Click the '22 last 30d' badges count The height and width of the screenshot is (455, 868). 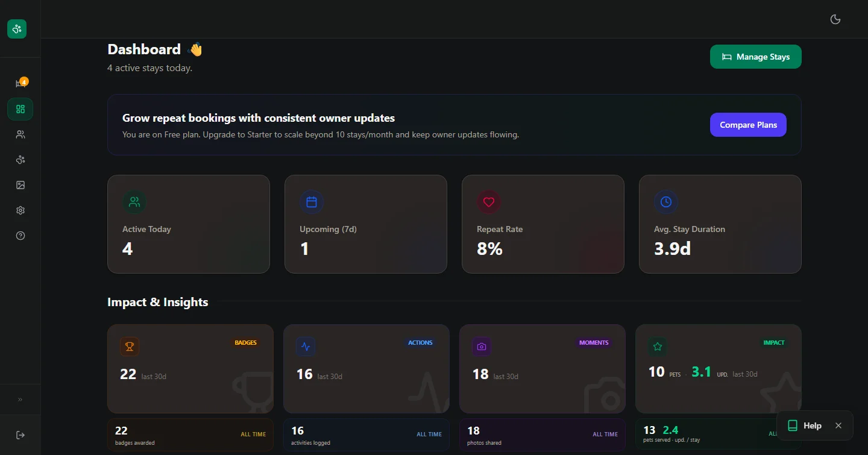point(143,374)
